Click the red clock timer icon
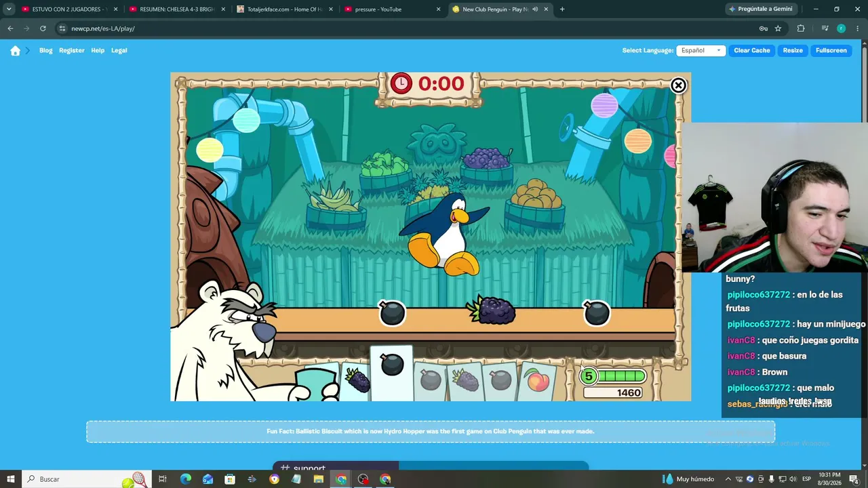The height and width of the screenshot is (488, 868). 401,83
